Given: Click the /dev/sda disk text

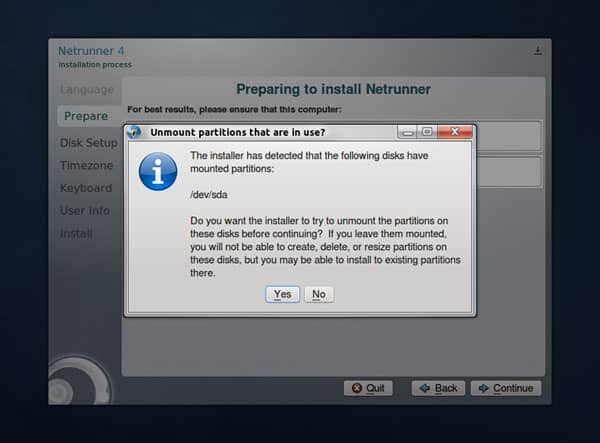Looking at the screenshot, I should [209, 195].
